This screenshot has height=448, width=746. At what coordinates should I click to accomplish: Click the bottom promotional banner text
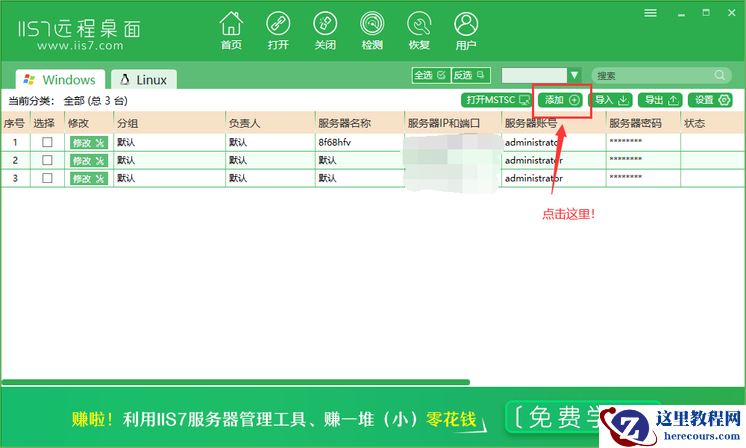[x=274, y=419]
